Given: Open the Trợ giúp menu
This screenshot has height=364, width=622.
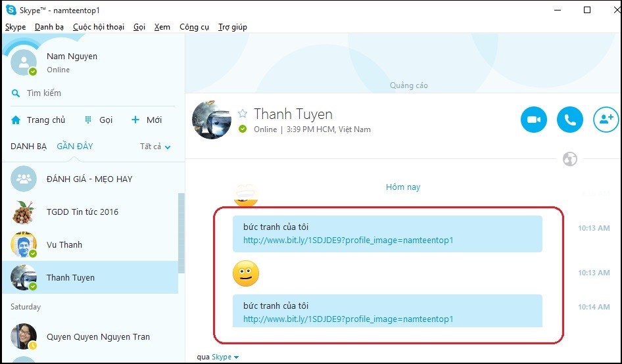Looking at the screenshot, I should coord(233,27).
